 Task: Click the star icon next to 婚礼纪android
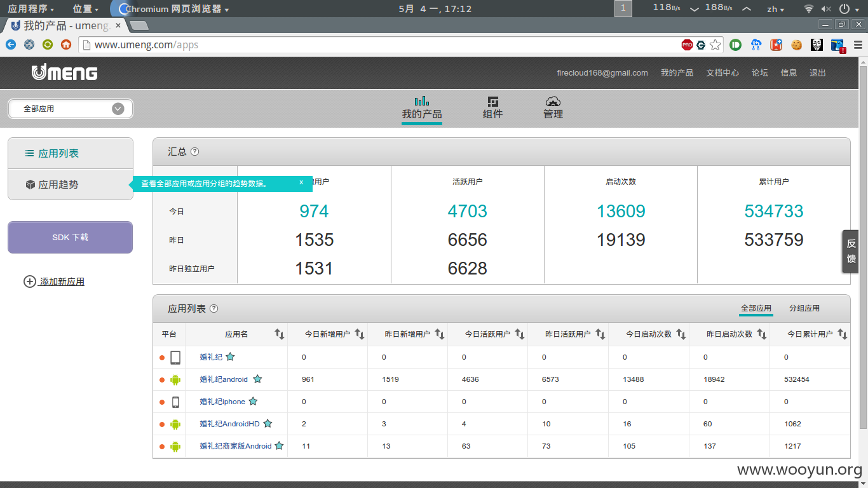pyautogui.click(x=257, y=379)
